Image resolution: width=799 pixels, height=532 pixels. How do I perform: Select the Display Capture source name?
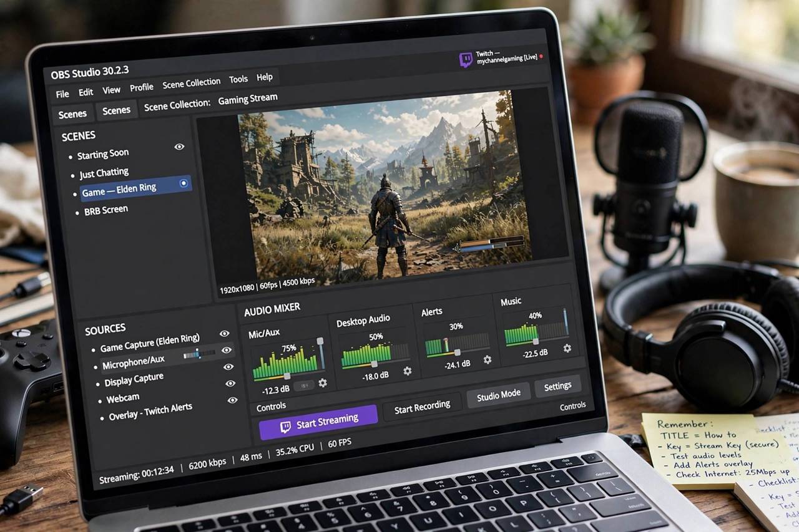pyautogui.click(x=134, y=380)
